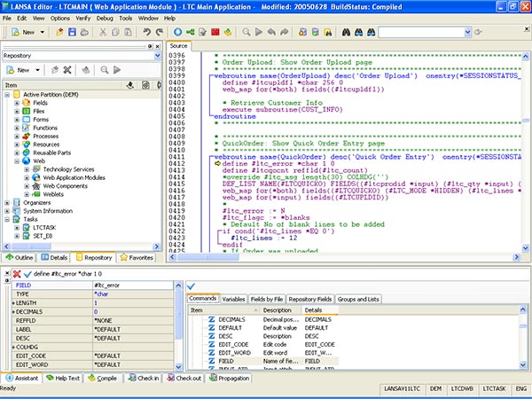
Task: Open the Repository view selector dropdown
Action: [156, 55]
